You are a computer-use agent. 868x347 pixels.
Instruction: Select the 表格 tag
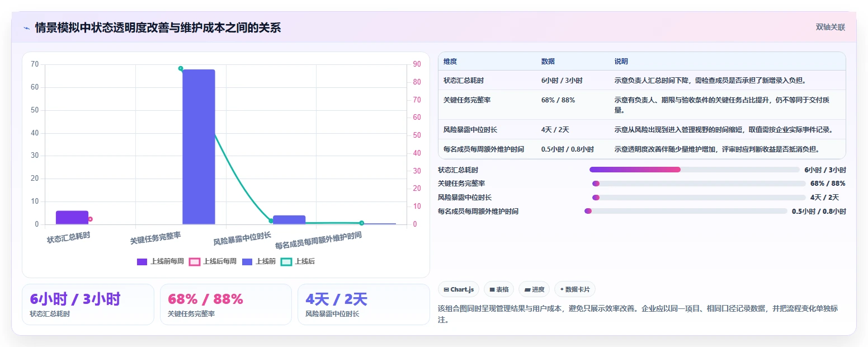tap(499, 289)
